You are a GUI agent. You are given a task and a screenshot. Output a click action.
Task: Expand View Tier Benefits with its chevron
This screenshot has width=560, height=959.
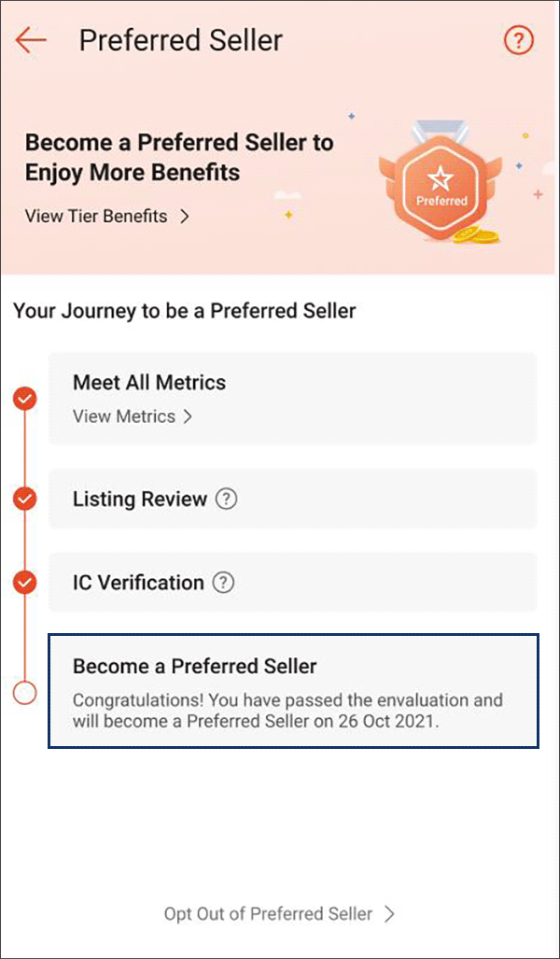(x=183, y=216)
